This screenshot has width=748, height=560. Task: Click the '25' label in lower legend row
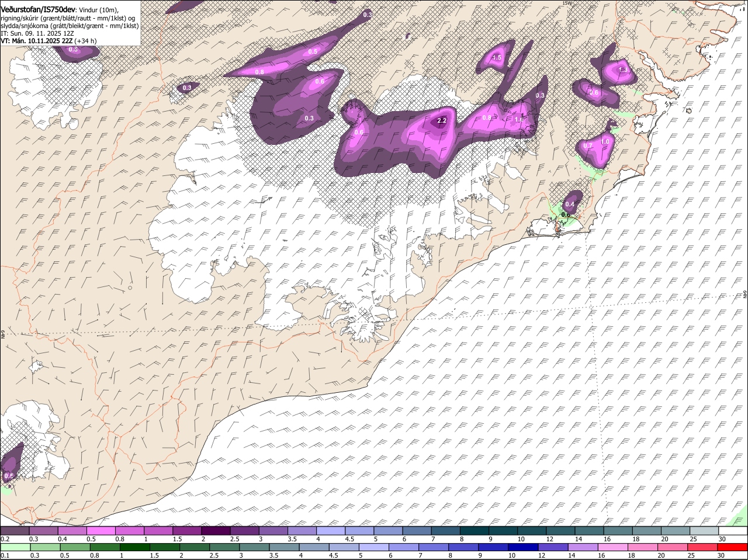click(x=692, y=555)
